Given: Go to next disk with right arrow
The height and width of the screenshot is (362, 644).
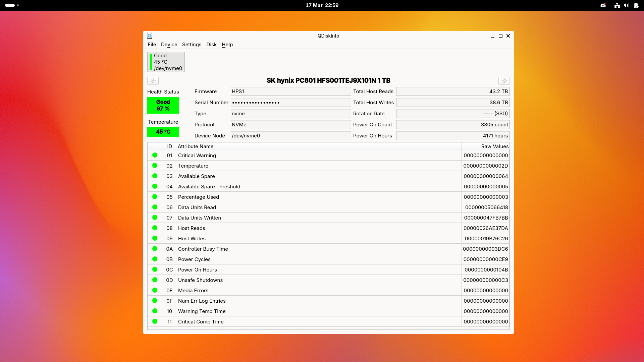Looking at the screenshot, I should pyautogui.click(x=504, y=81).
